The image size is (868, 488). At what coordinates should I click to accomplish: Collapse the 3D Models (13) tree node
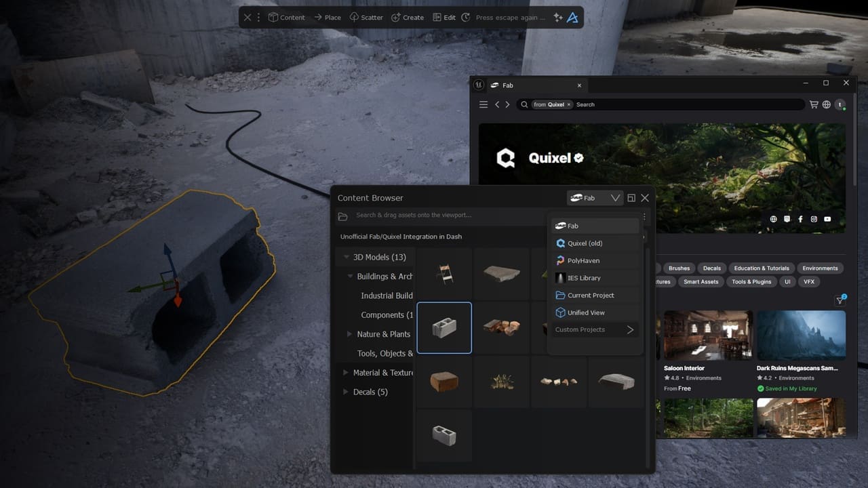click(x=347, y=257)
